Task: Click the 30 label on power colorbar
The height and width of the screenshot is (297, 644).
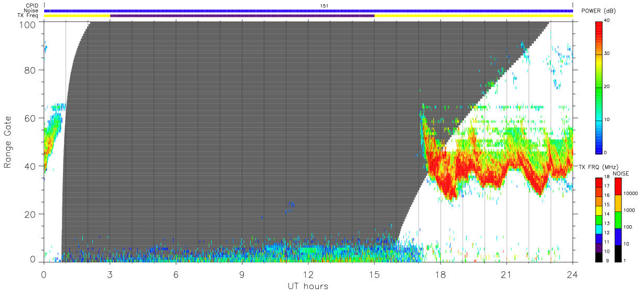Action: coord(608,54)
